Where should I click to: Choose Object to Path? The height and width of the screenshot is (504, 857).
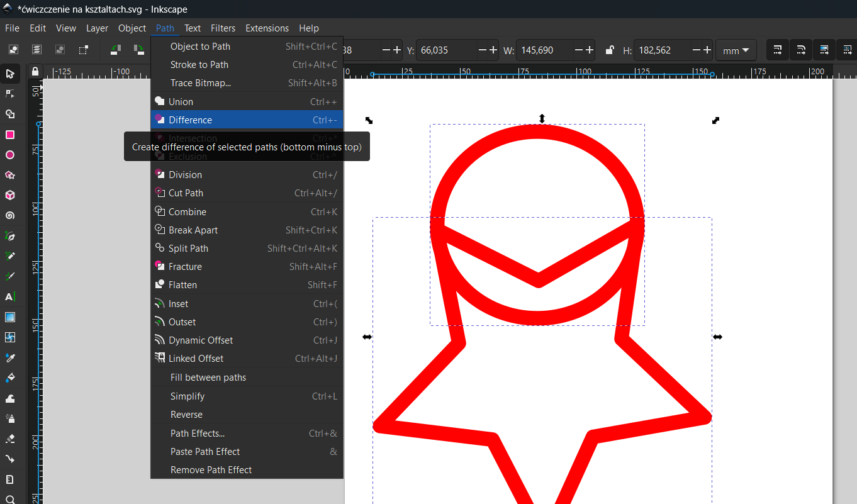coord(247,46)
